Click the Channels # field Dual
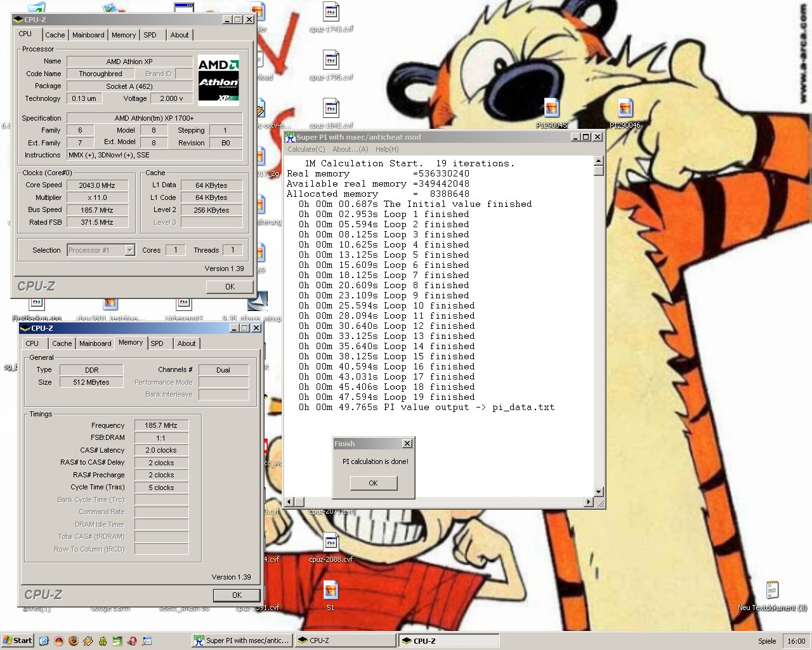 pyautogui.click(x=223, y=370)
